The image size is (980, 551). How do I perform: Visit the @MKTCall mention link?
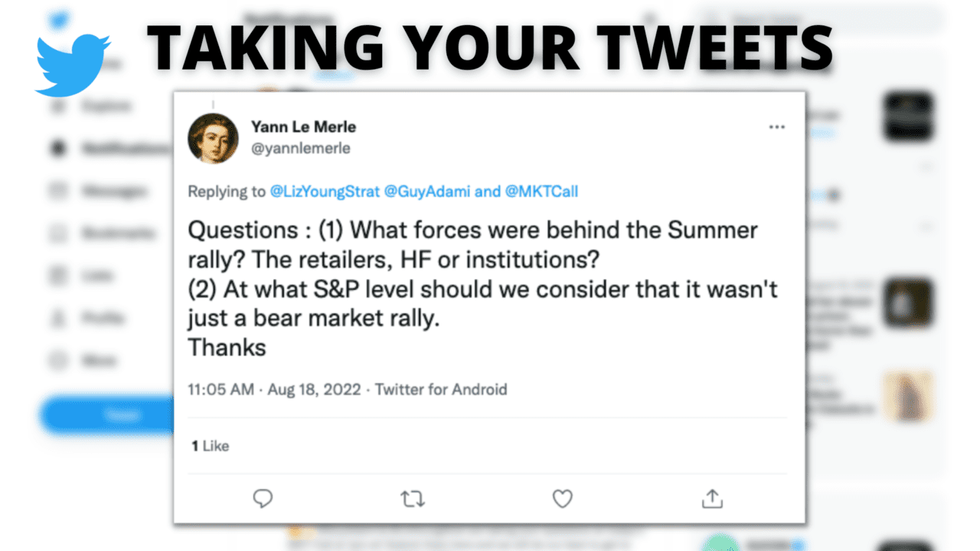click(x=541, y=191)
